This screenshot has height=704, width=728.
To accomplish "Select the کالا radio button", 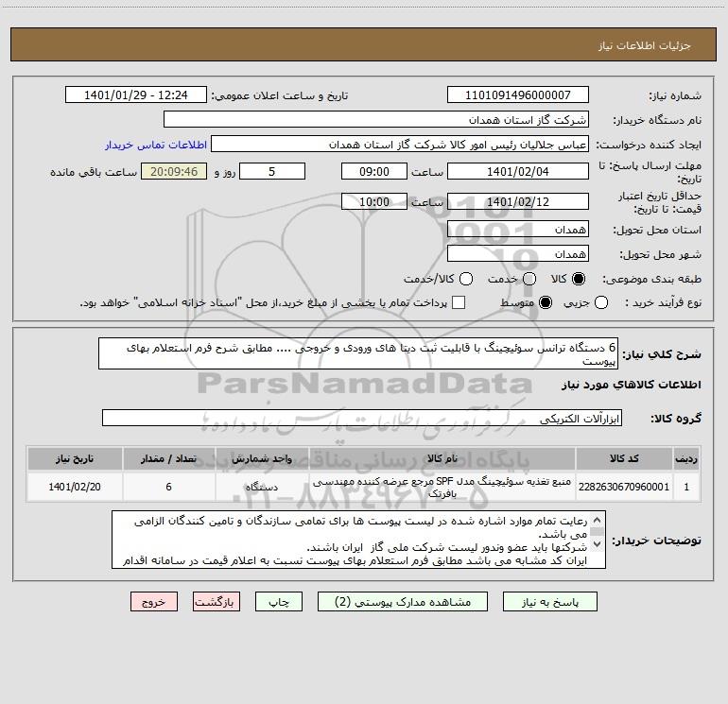I will pos(579,279).
